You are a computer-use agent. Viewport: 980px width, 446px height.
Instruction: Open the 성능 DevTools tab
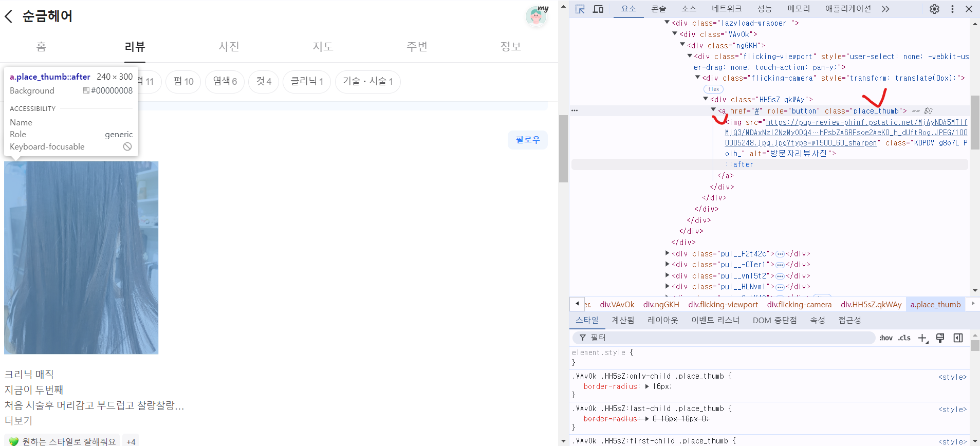point(765,9)
